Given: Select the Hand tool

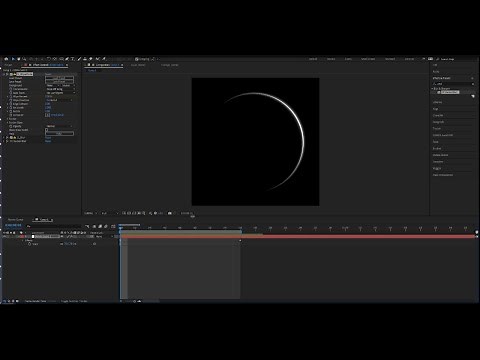Looking at the screenshot, I should click(19, 59).
